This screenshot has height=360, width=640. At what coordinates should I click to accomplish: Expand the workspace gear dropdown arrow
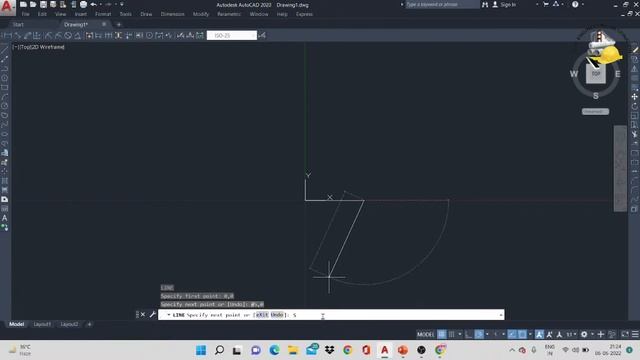592,334
